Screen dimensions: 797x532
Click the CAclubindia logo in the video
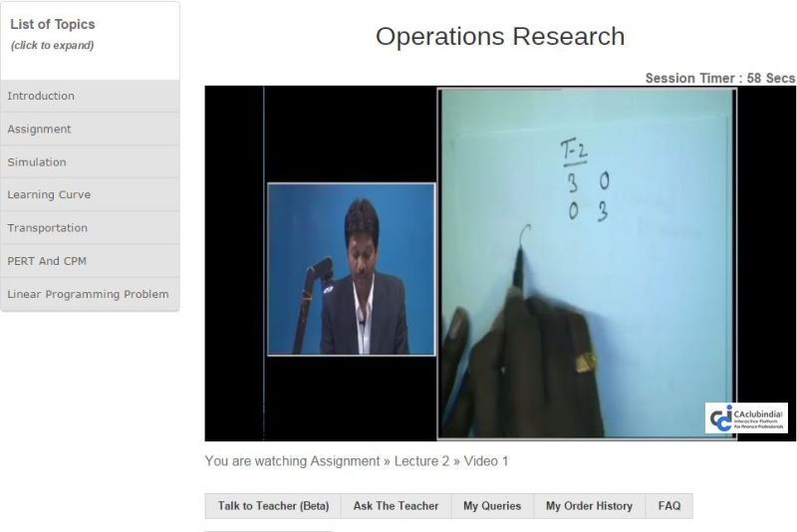coord(746,417)
